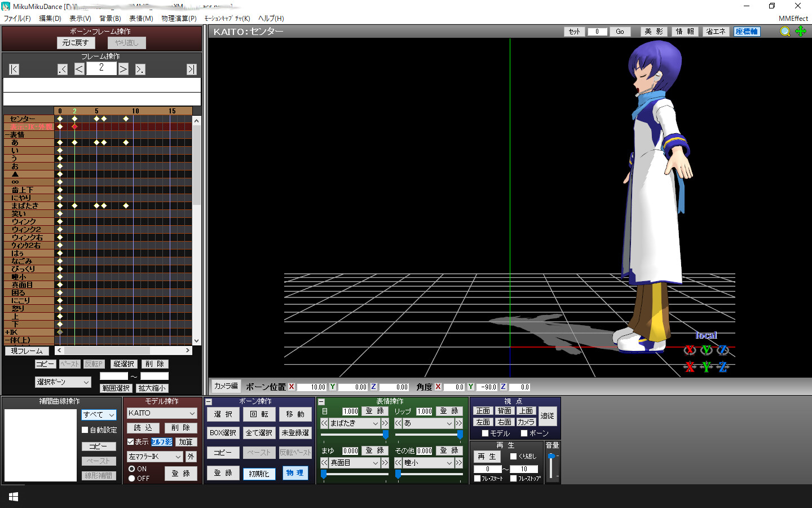
Task: Select the OFF radio button
Action: [131, 478]
